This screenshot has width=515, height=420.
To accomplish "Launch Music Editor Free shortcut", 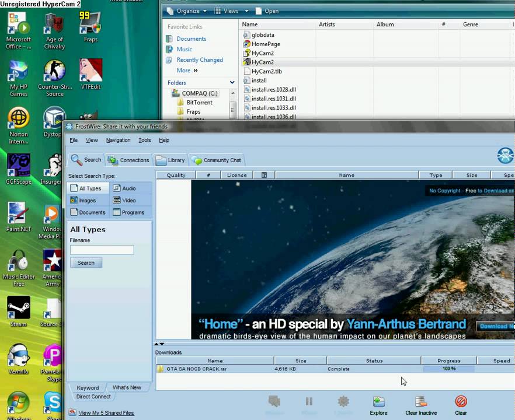I will (x=19, y=268).
